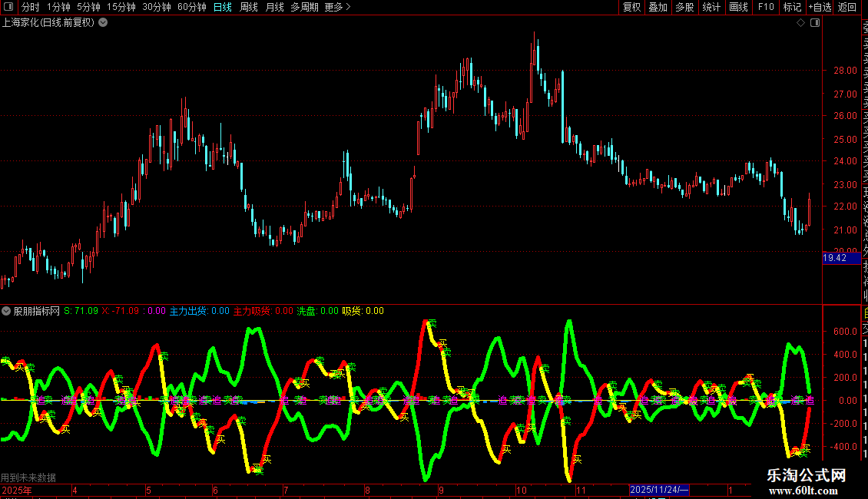This screenshot has height=499, width=868.
Task: Click the X: -71.09 indicator value
Action: coord(121,311)
